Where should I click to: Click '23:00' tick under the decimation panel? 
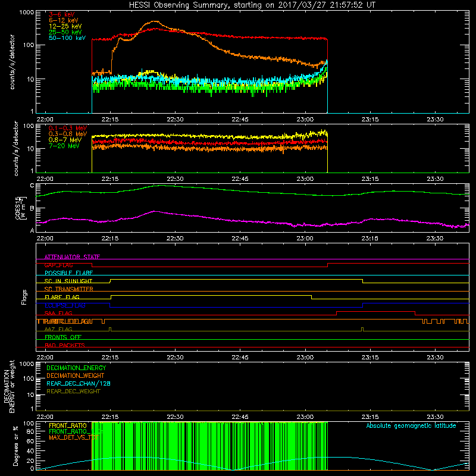(305, 417)
